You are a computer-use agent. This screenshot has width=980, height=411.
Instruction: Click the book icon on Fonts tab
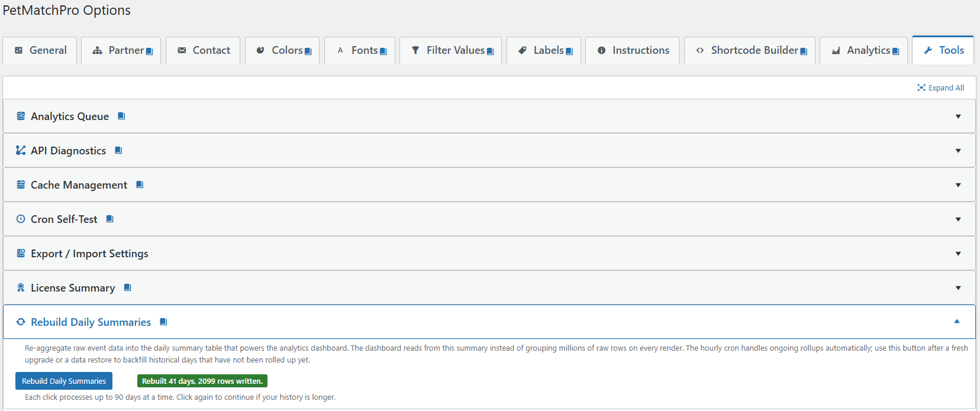[383, 51]
